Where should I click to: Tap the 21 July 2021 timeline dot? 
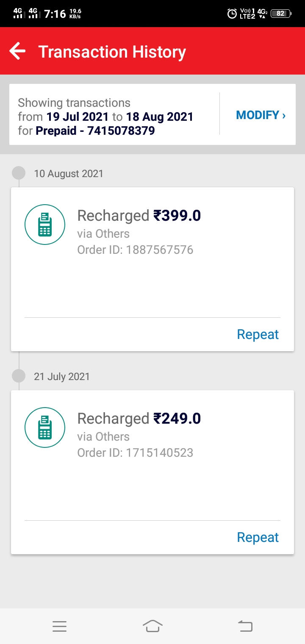(19, 376)
